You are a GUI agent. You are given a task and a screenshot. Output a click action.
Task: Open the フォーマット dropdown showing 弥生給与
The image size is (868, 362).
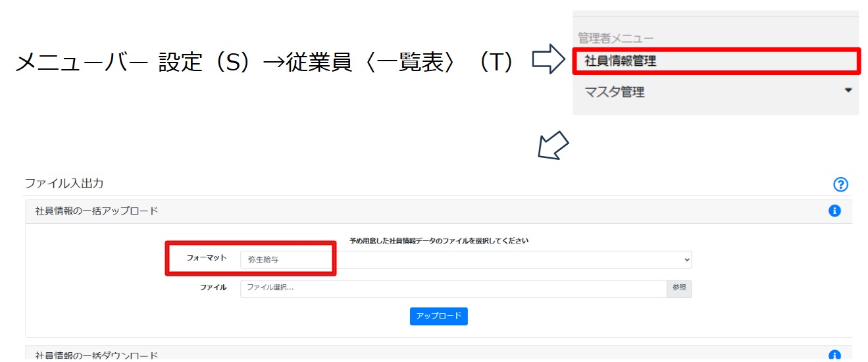tap(466, 260)
